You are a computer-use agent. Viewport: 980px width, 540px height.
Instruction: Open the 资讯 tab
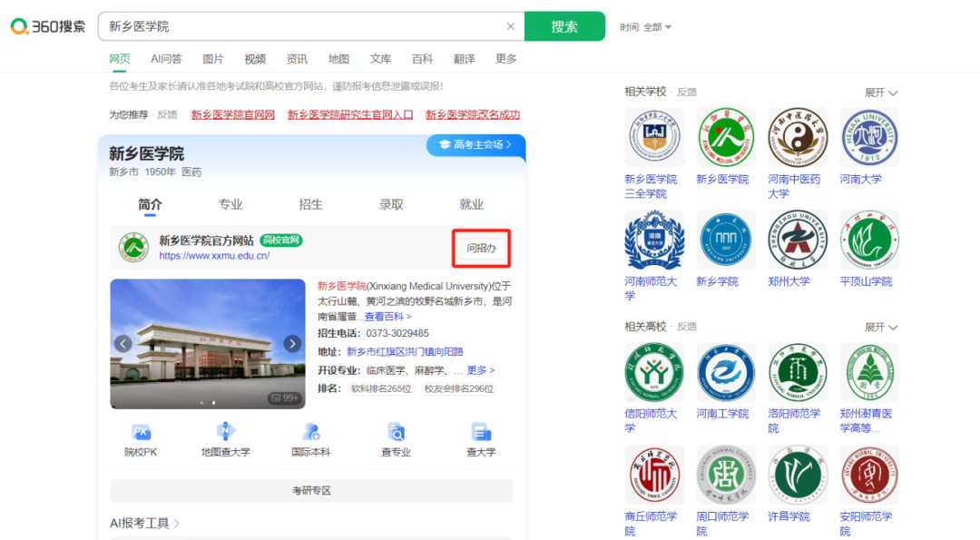pyautogui.click(x=297, y=59)
